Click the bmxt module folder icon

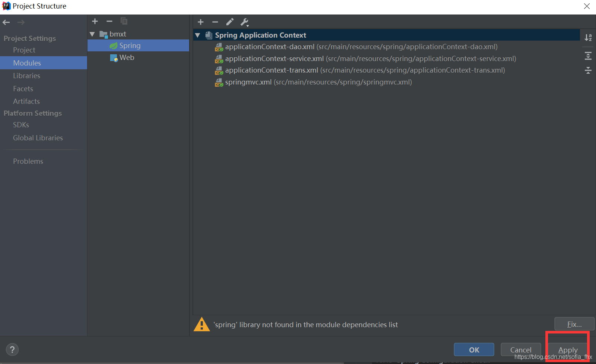(x=103, y=34)
